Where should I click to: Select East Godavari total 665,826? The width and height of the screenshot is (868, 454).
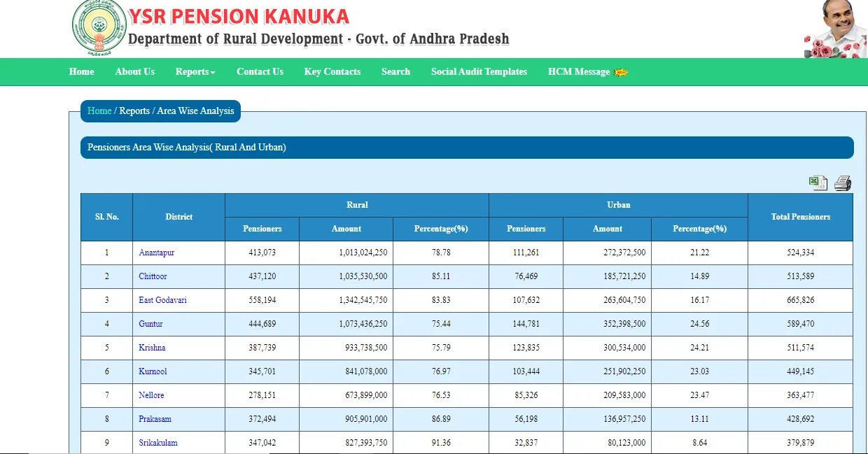tap(801, 300)
